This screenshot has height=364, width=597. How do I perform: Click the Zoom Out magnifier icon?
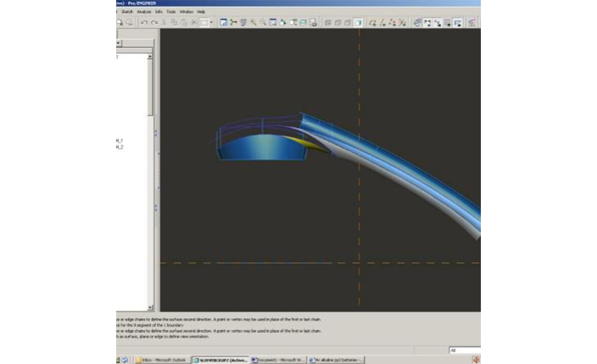[x=263, y=23]
